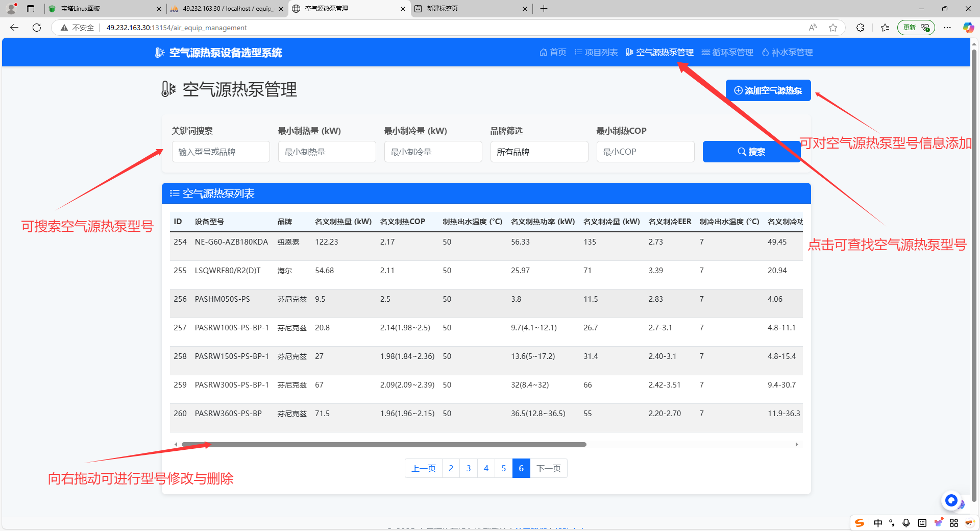Click brand 海尔 cell in row 255
This screenshot has width=980, height=531.
click(x=285, y=271)
